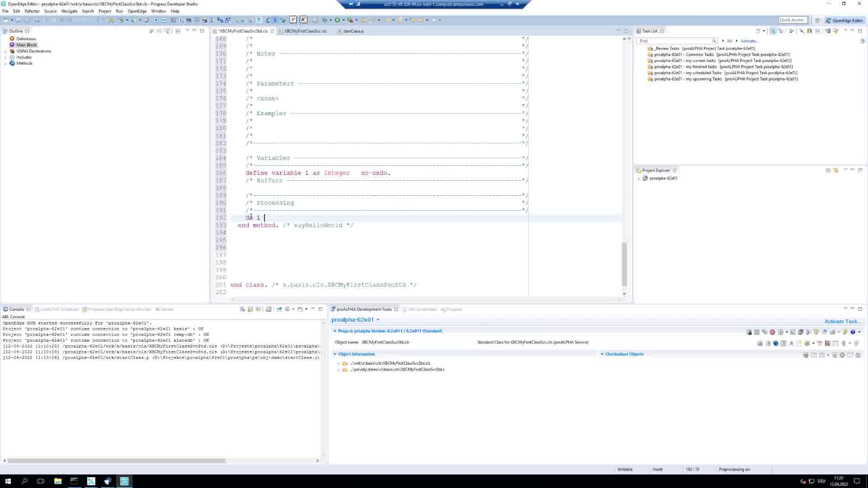Toggle Console scroll lock icon
868x488 pixels.
click(x=250, y=309)
